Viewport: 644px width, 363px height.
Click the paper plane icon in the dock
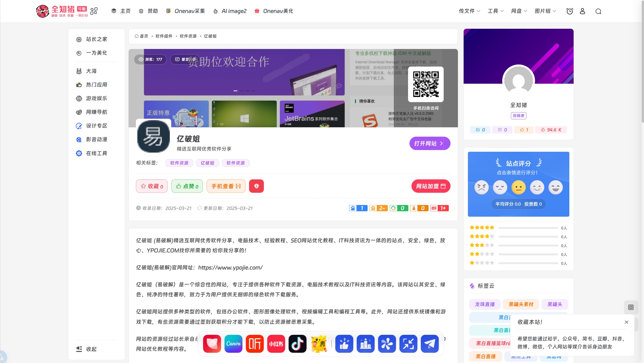coord(430,344)
